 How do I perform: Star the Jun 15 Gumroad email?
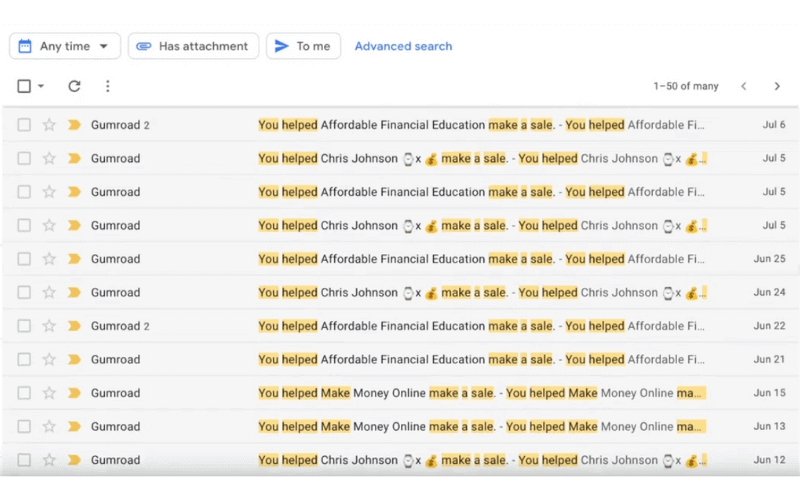coord(49,393)
